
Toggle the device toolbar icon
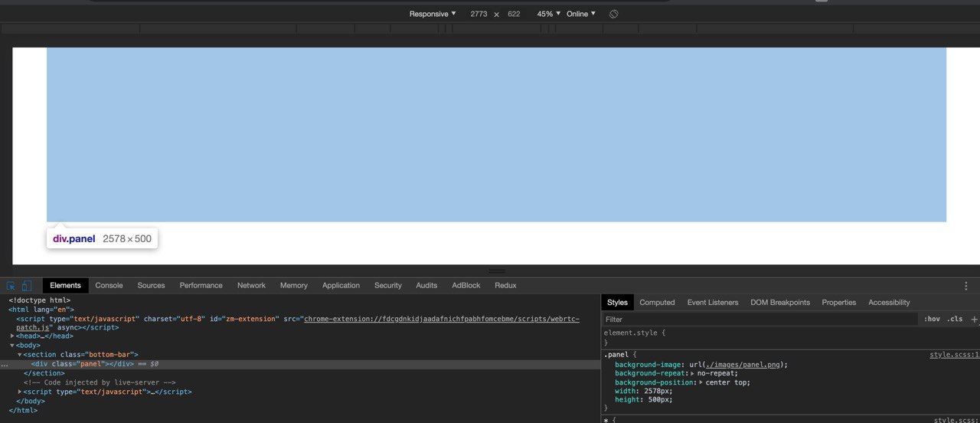coord(26,286)
